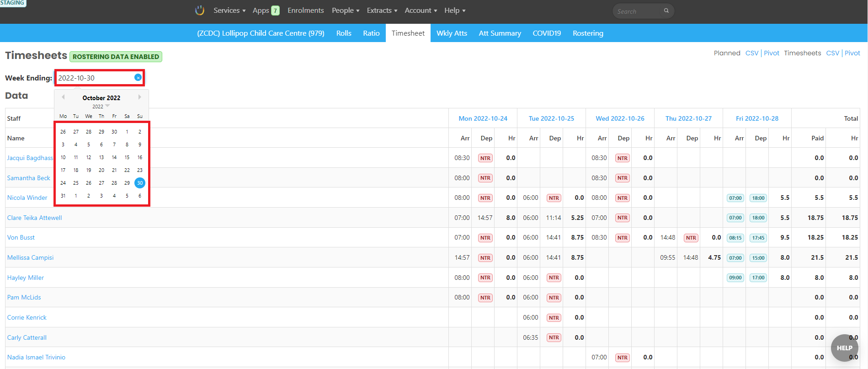868x369 pixels.
Task: Open staff member Corrie Kenrick
Action: click(x=27, y=317)
